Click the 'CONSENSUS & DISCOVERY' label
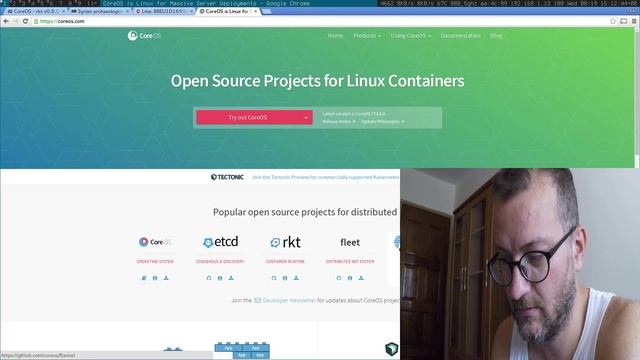Screen dimensions: 640x360 coord(220,261)
